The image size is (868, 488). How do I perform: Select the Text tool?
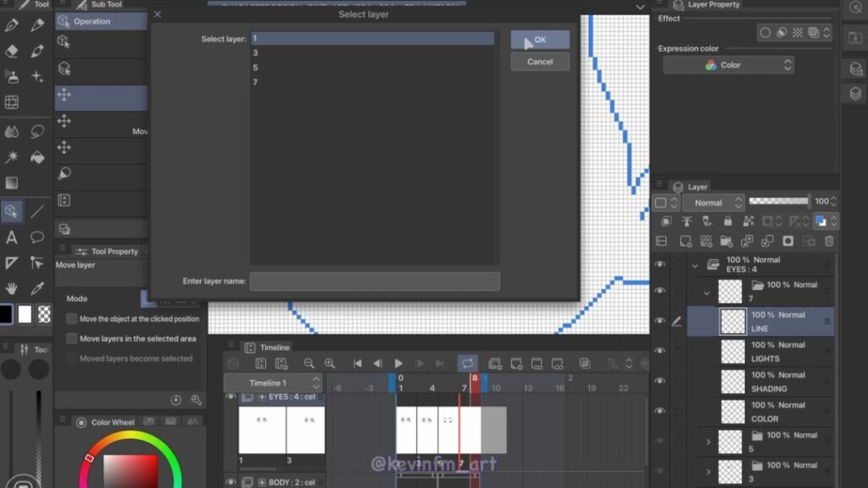click(x=12, y=237)
